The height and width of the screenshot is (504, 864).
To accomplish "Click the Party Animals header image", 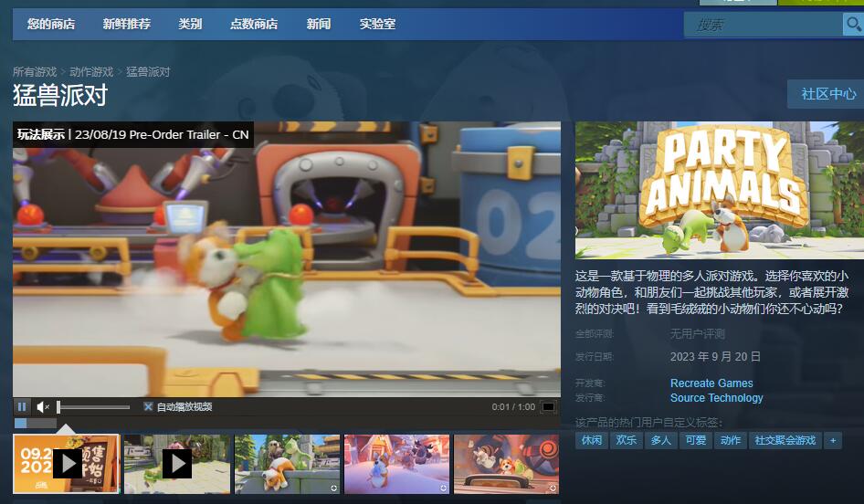I will pos(720,190).
